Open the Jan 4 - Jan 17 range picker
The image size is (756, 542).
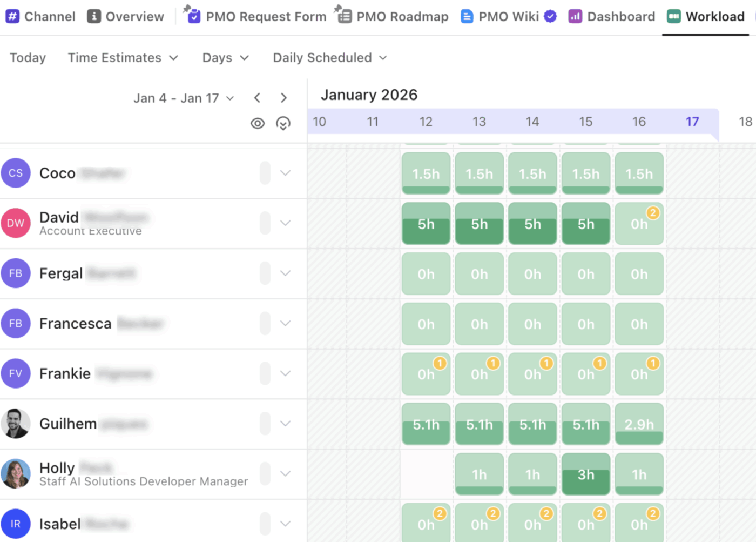pyautogui.click(x=184, y=98)
